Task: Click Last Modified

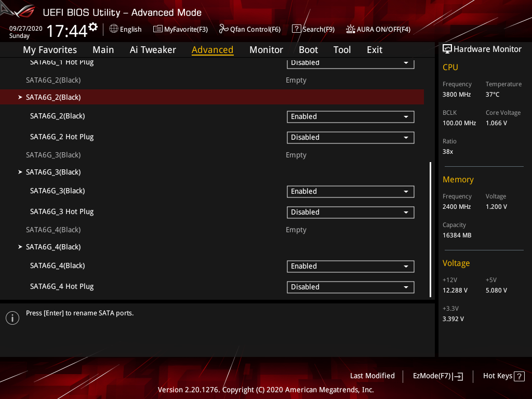Action: (x=372, y=376)
